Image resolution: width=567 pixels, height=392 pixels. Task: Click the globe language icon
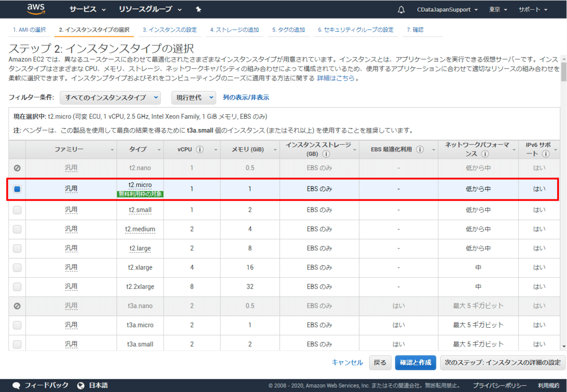tap(81, 385)
